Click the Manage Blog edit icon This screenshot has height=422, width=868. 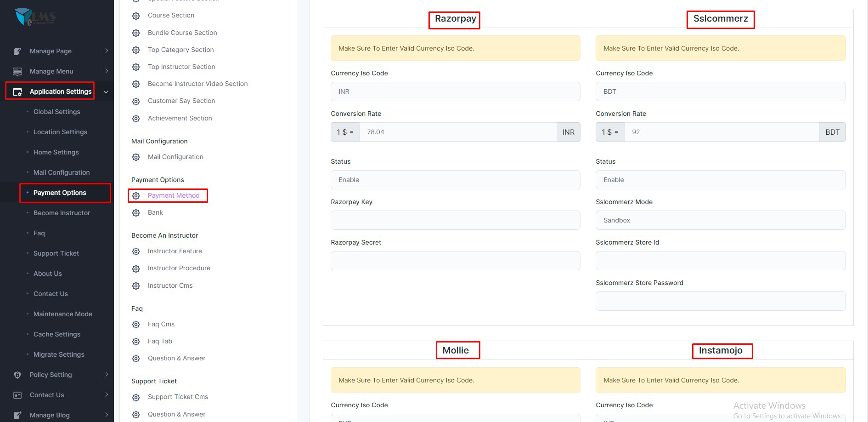17,415
